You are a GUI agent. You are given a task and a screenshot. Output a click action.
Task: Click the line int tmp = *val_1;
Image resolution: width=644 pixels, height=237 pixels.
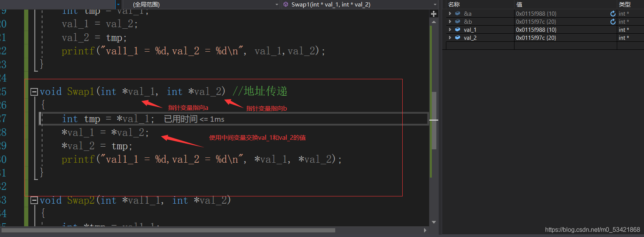click(x=108, y=119)
